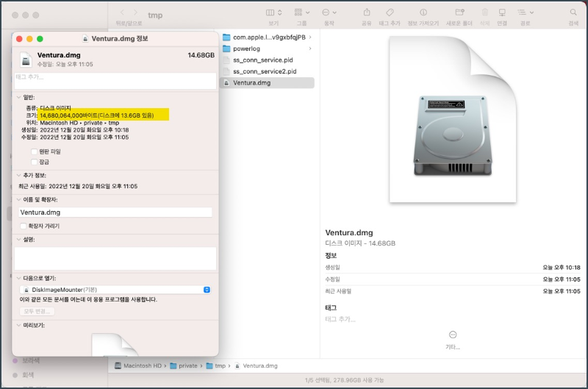The image size is (588, 389).
Task: Collapse the 추가 정보 (More Info) section
Action: tap(18, 175)
